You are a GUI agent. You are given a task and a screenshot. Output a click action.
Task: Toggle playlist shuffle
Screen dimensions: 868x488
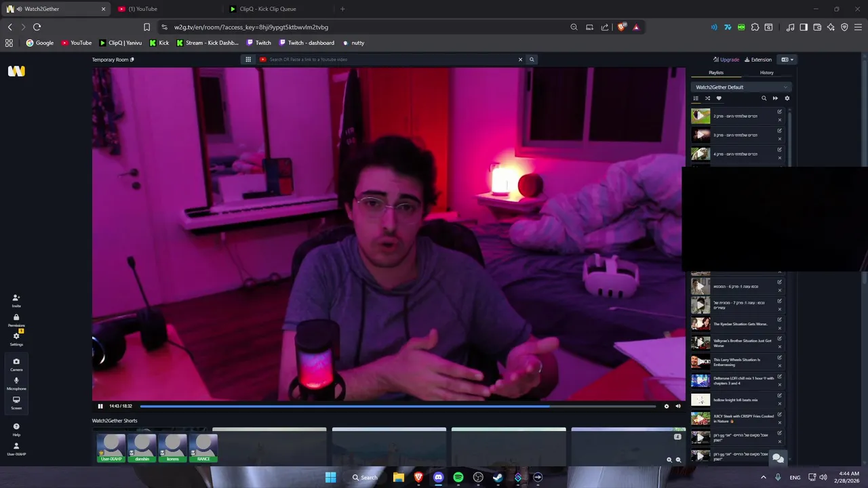[x=707, y=98]
